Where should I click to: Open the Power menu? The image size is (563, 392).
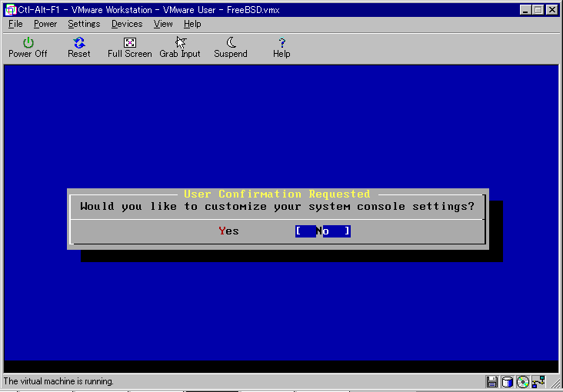[45, 24]
